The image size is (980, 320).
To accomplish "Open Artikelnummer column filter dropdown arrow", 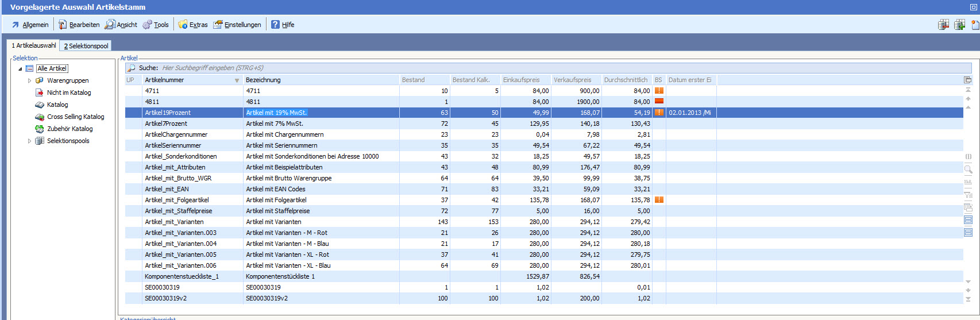I will [x=237, y=80].
